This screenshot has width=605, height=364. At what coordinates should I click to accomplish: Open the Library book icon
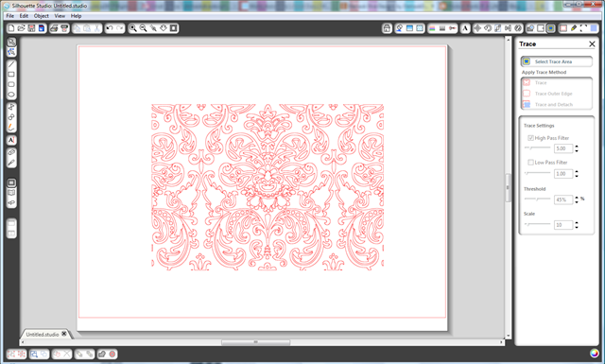[x=11, y=193]
